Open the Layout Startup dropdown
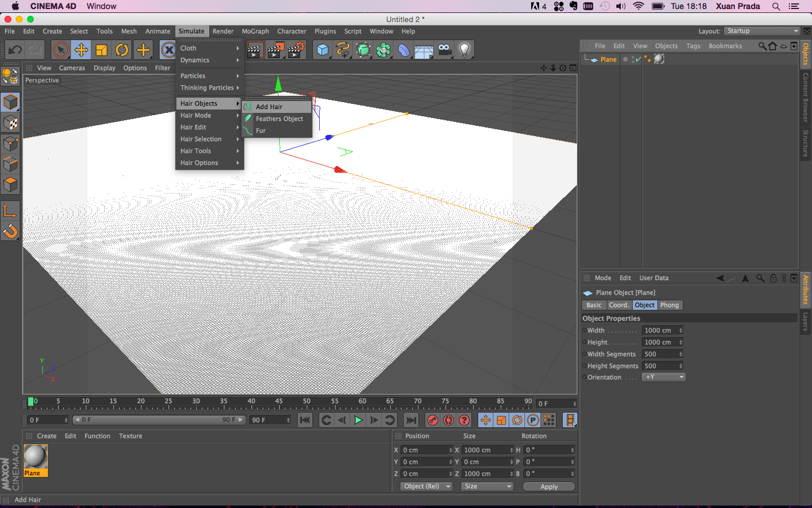The width and height of the screenshot is (812, 508). coord(762,31)
